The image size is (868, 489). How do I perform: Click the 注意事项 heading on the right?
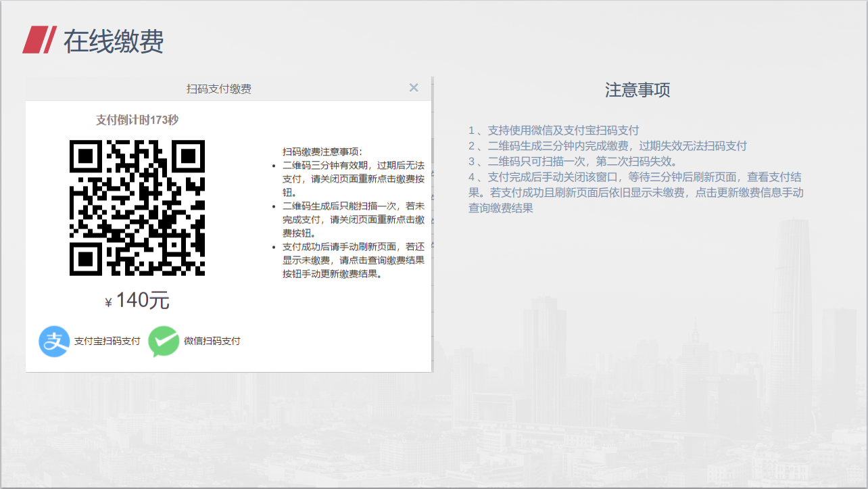(x=637, y=90)
